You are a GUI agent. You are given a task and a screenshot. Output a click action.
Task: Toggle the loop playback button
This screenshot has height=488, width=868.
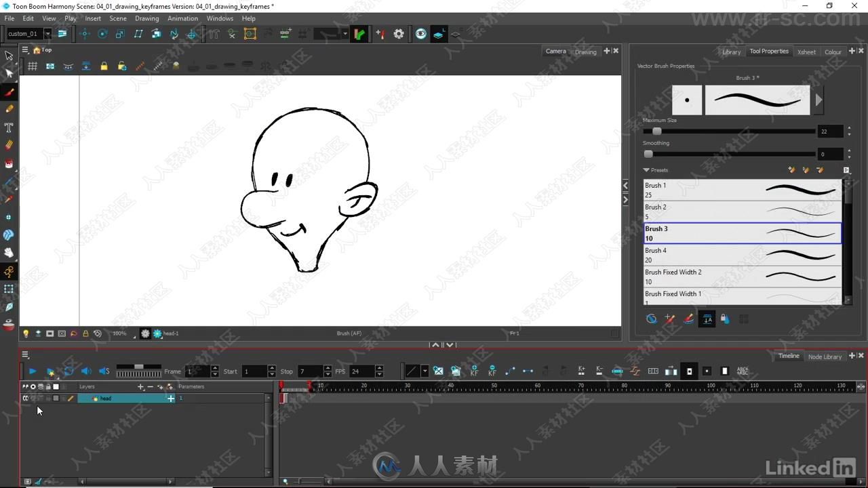coord(68,371)
